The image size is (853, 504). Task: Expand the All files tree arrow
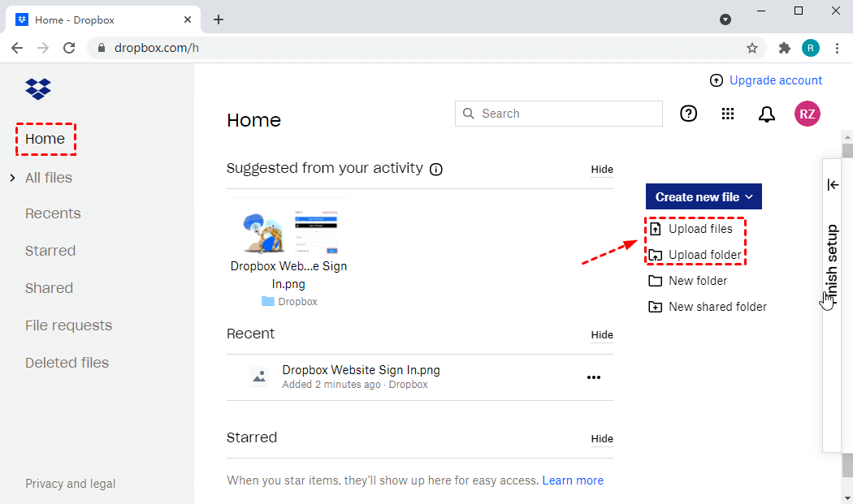pos(12,178)
